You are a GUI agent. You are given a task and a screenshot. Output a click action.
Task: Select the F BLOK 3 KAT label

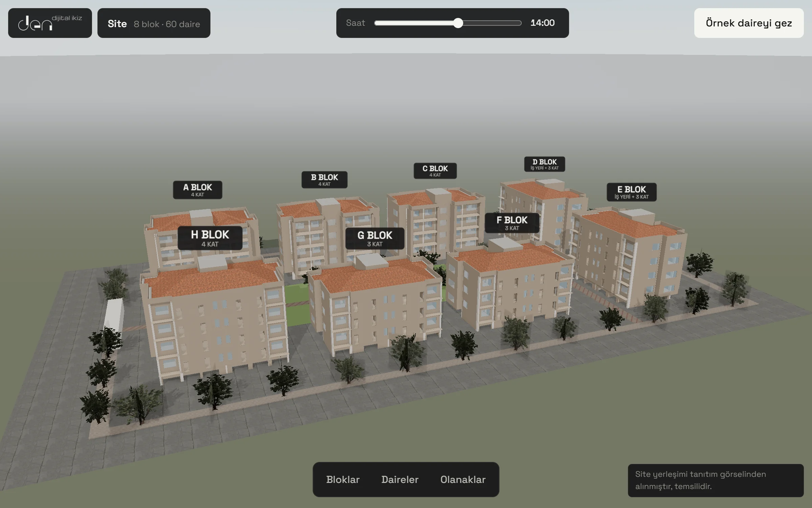pyautogui.click(x=512, y=223)
